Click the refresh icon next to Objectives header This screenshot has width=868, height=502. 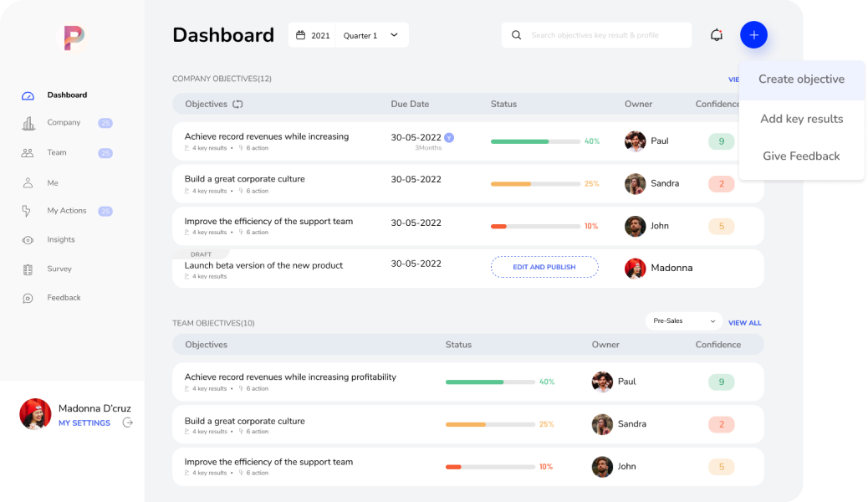pos(239,102)
